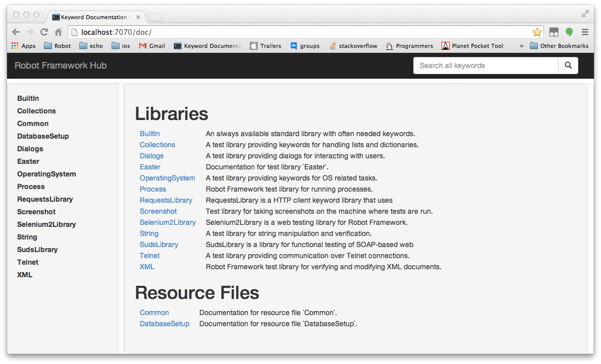Open the Telnet library link
Screen dimensions: 601x364
(149, 256)
